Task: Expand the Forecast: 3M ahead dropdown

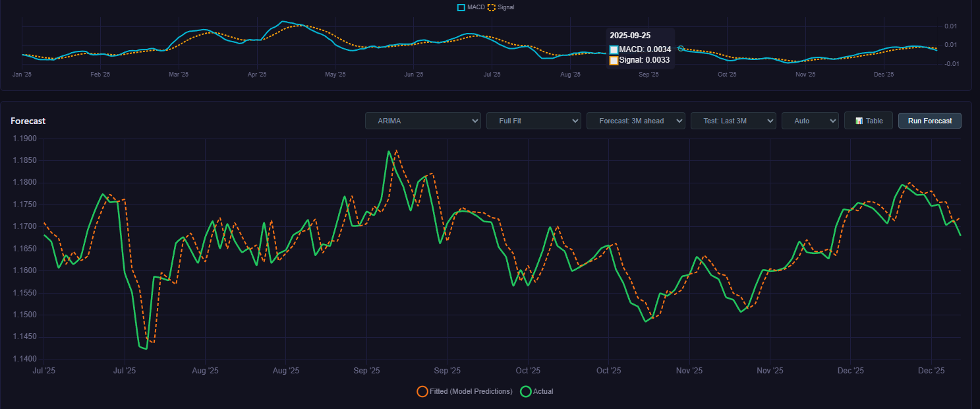Action: (635, 121)
